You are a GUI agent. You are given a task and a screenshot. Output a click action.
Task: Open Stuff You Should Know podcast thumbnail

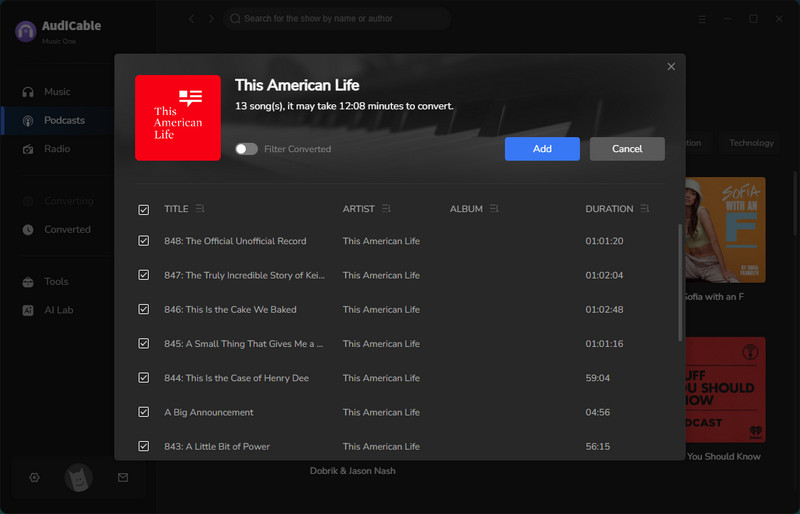tap(725, 389)
